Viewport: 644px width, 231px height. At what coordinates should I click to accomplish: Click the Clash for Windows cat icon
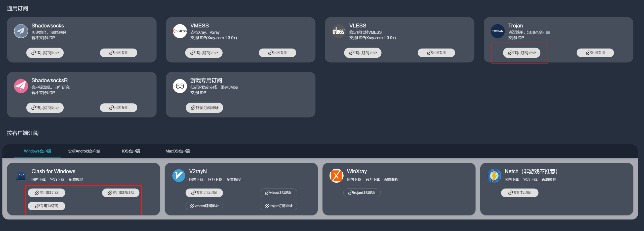[x=21, y=175]
